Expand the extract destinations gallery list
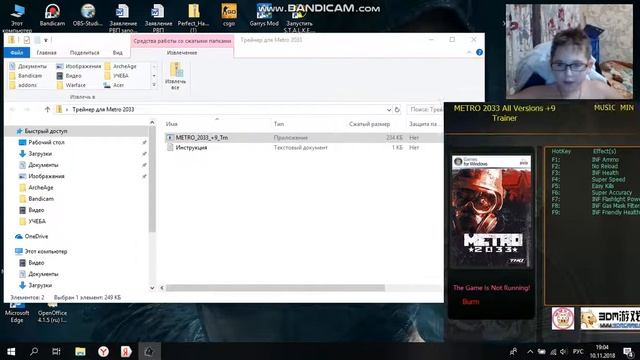This screenshot has width=640, height=360. pos(154,85)
